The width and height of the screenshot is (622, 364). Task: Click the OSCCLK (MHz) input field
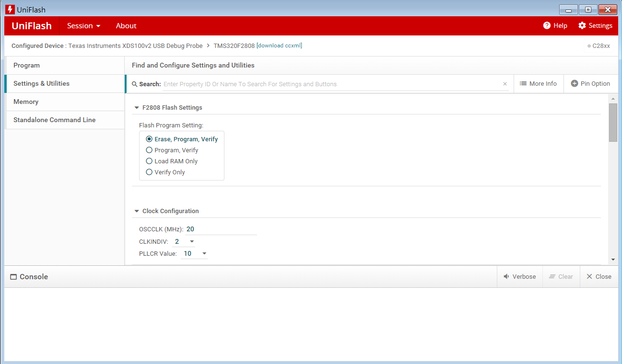[x=222, y=229]
